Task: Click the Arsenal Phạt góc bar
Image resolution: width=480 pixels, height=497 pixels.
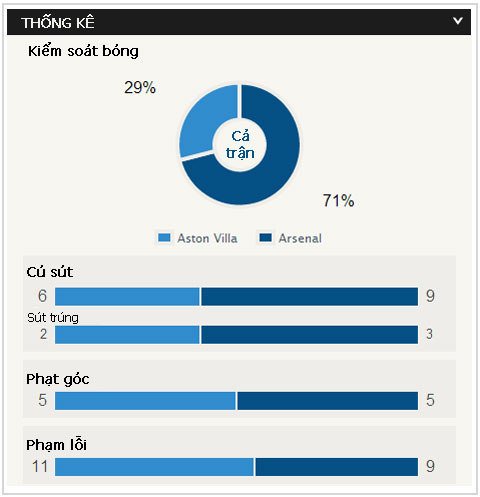Action: click(x=328, y=401)
